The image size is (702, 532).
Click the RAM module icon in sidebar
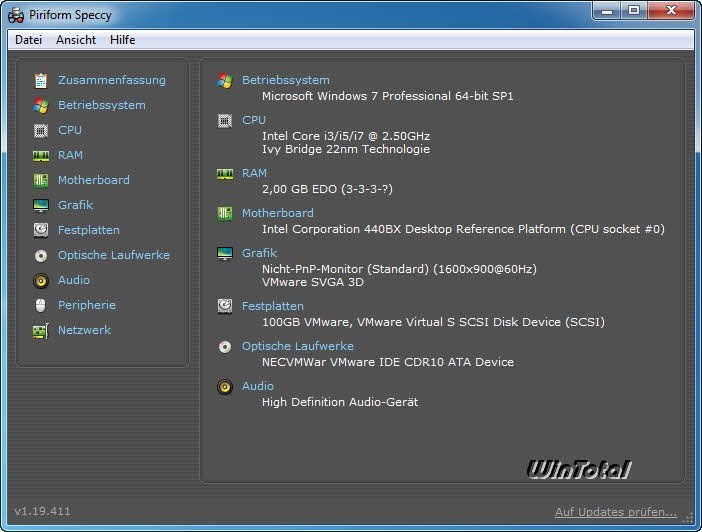pos(41,156)
